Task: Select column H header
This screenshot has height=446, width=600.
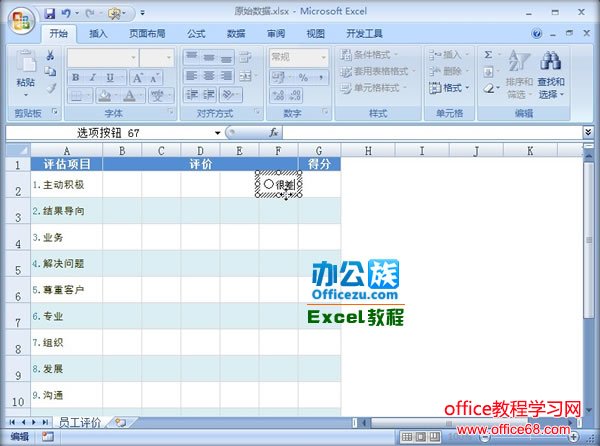Action: pyautogui.click(x=368, y=151)
